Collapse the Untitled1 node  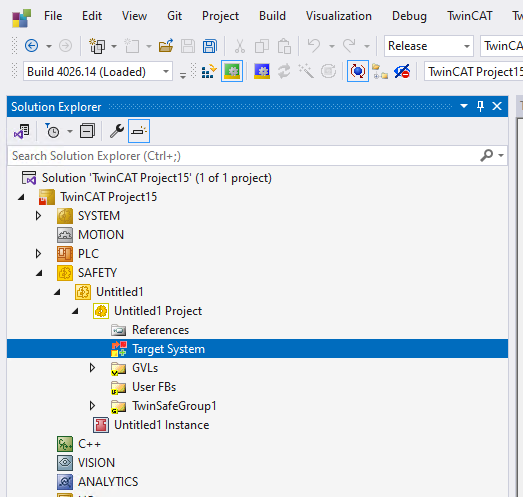[57, 292]
